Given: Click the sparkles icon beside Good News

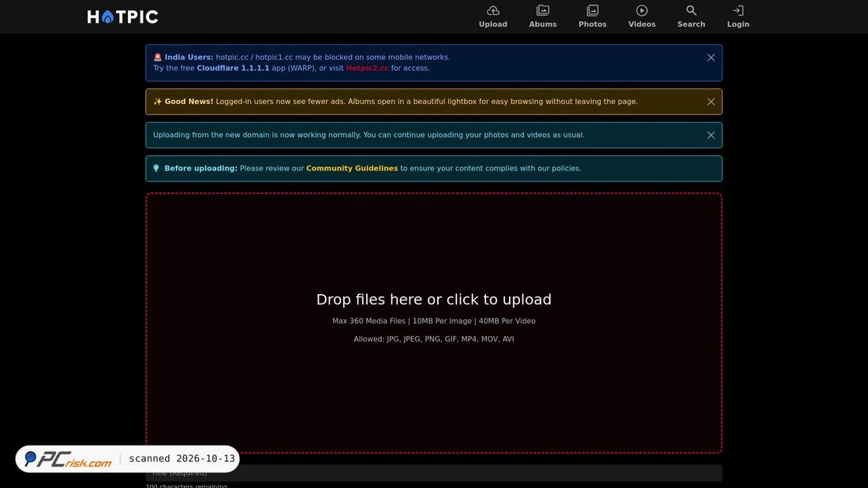Looking at the screenshot, I should [x=157, y=101].
